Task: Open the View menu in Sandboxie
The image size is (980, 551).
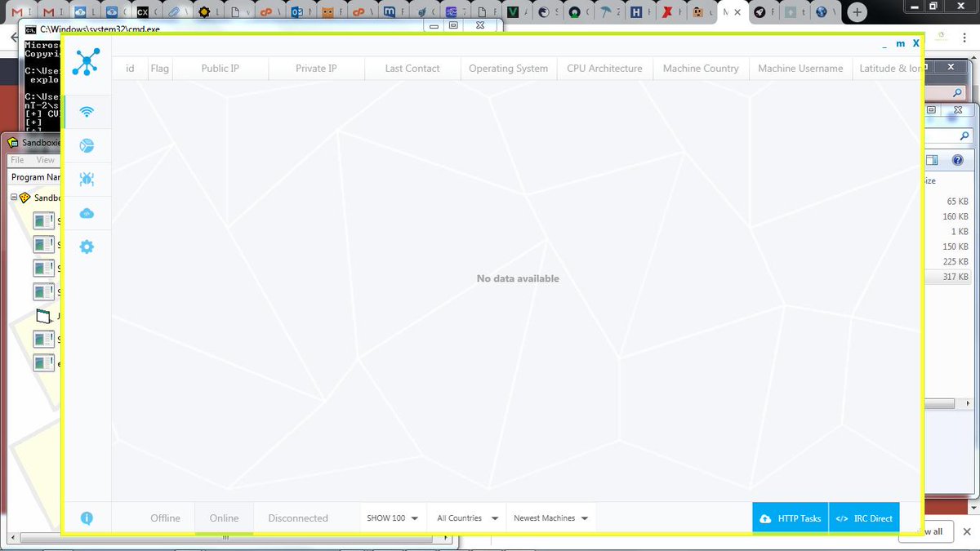Action: (45, 160)
